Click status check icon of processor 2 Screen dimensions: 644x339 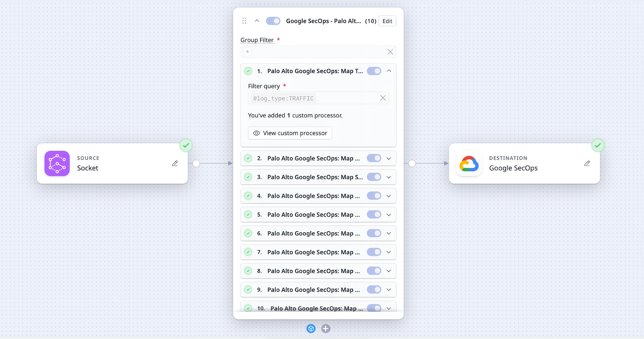(248, 158)
